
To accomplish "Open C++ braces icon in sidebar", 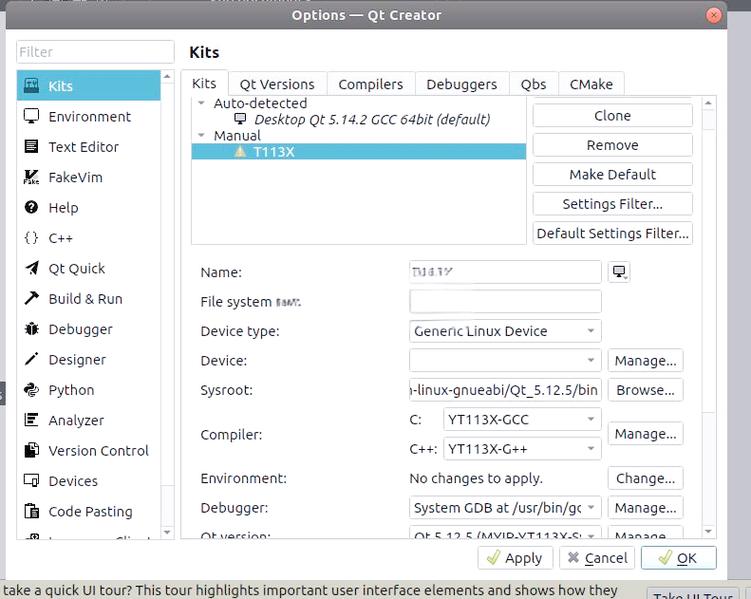I will click(x=32, y=238).
